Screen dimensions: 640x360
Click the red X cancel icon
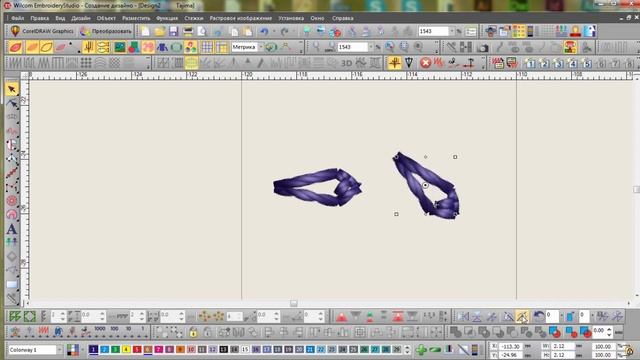[425, 63]
